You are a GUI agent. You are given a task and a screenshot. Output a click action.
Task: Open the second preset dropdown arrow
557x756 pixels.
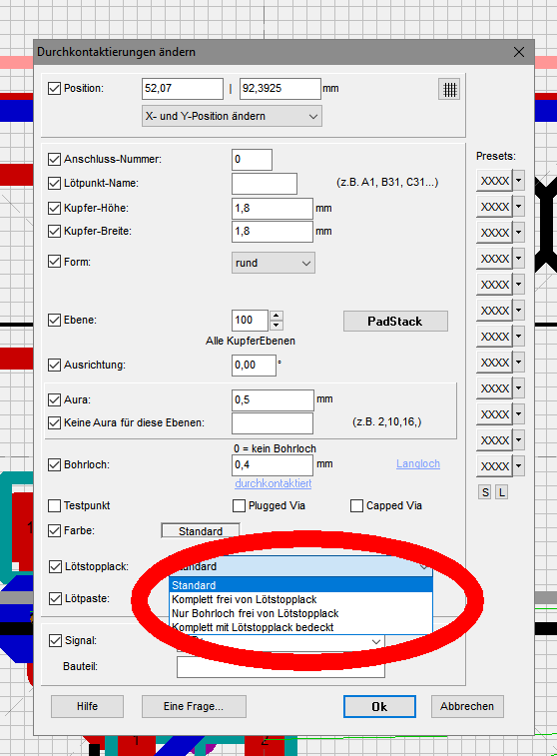pos(518,207)
